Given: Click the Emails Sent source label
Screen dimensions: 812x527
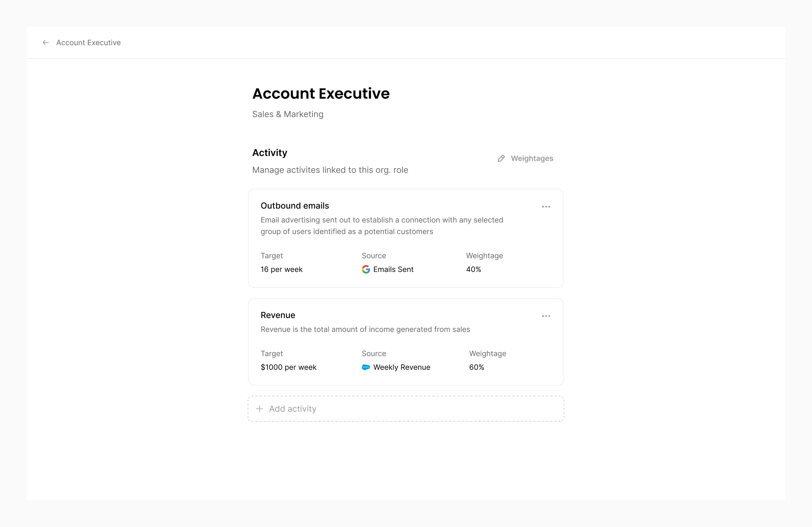Looking at the screenshot, I should point(393,270).
